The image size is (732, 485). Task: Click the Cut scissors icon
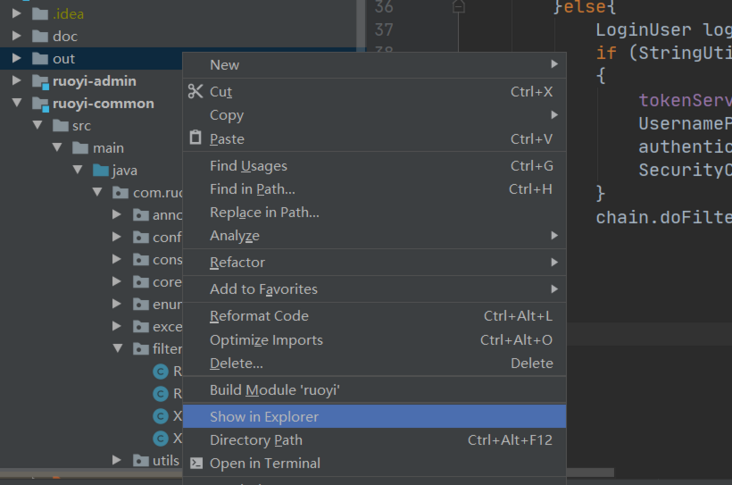[195, 91]
